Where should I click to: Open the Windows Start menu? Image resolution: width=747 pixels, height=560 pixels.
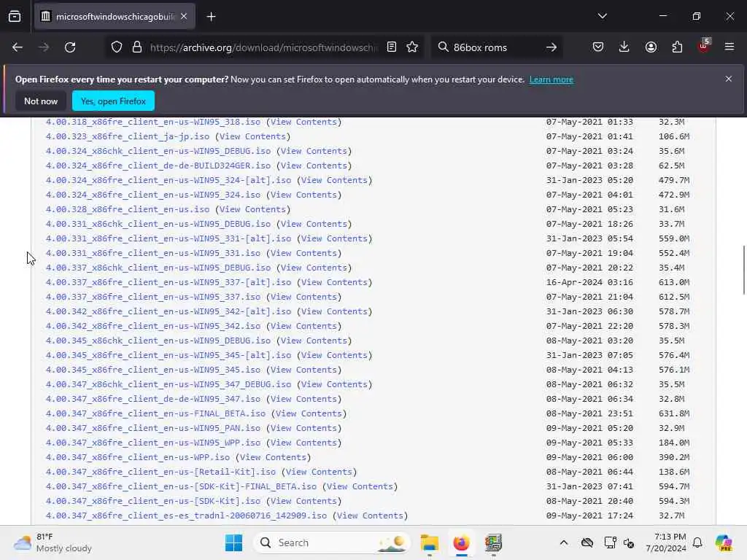pyautogui.click(x=233, y=542)
